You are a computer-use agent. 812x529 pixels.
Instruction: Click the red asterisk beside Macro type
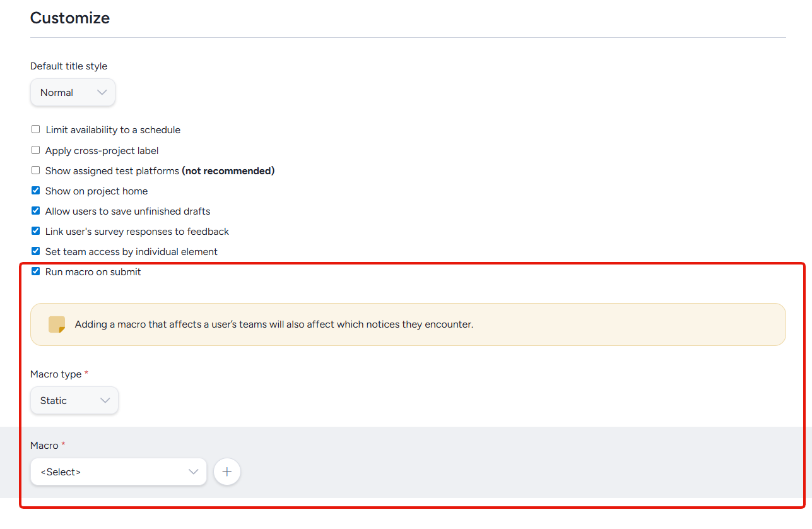(86, 374)
